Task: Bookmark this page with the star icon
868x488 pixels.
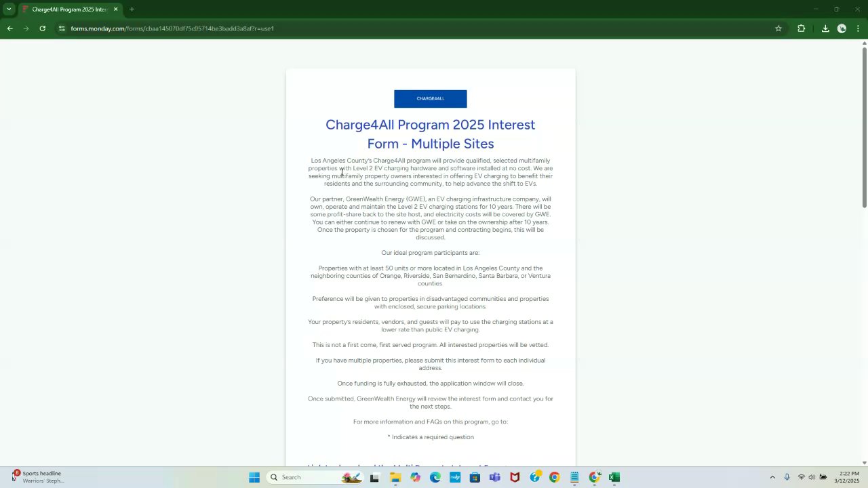Action: [x=778, y=28]
